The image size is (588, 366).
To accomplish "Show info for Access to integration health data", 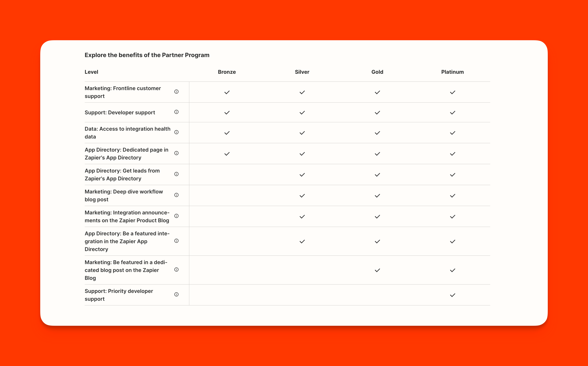I will (x=176, y=132).
